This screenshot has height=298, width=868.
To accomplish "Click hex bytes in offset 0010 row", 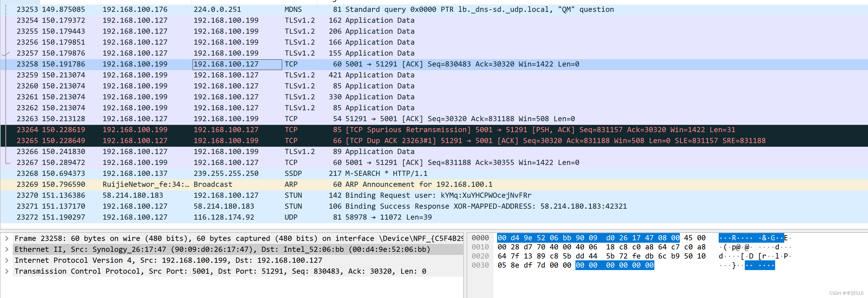I will (x=602, y=247).
